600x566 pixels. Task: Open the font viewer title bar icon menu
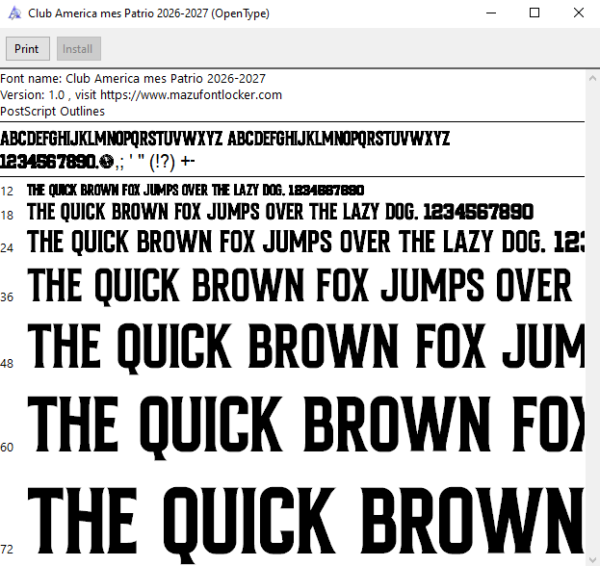(15, 13)
